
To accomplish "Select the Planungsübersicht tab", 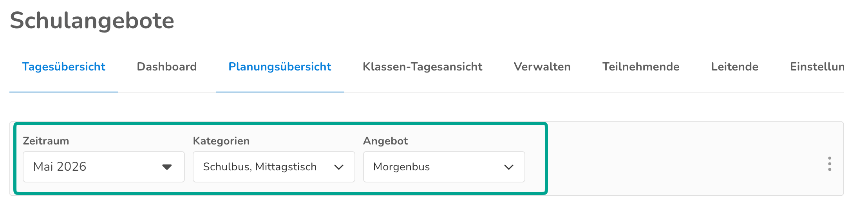I will pyautogui.click(x=280, y=67).
